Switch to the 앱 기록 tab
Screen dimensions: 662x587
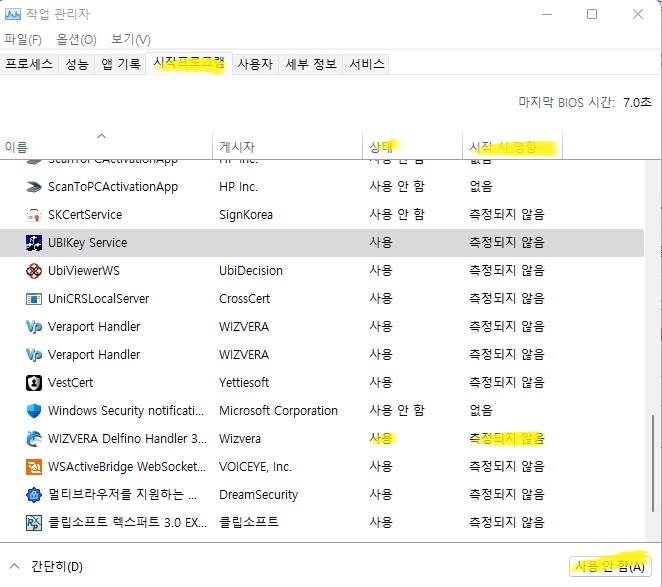coord(121,64)
